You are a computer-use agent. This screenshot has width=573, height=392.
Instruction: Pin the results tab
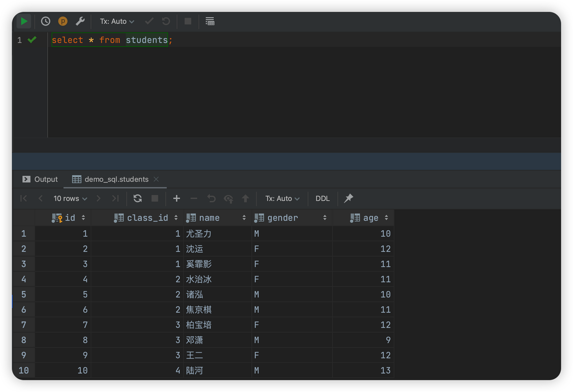[349, 198]
